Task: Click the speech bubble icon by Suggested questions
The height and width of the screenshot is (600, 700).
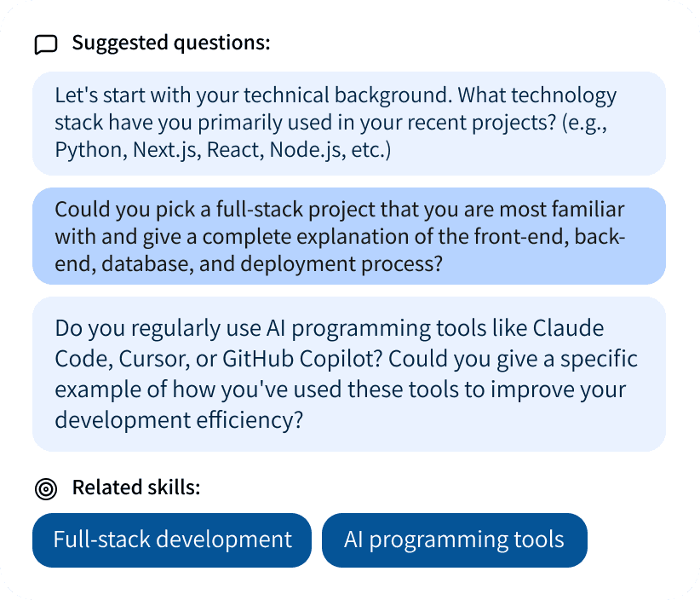Action: click(46, 43)
